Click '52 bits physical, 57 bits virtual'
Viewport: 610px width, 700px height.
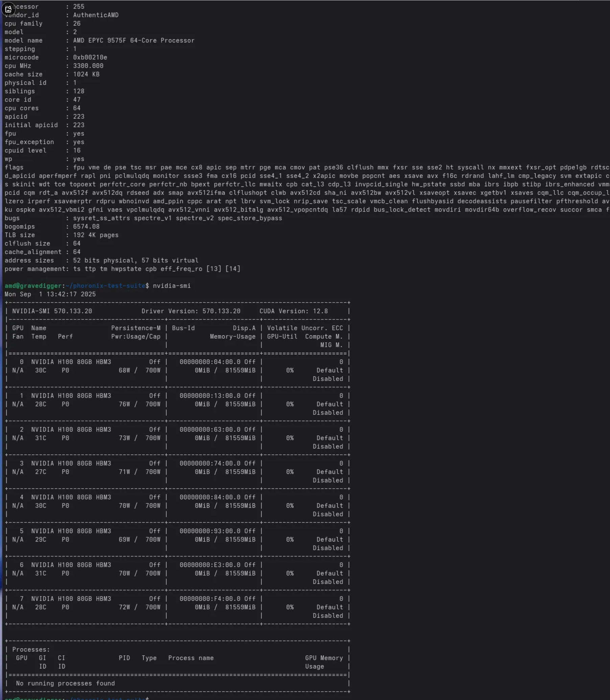coord(136,260)
